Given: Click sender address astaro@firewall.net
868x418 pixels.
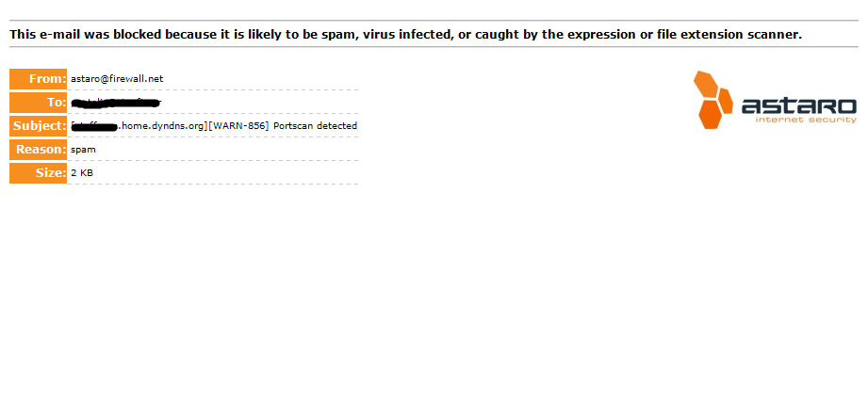Looking at the screenshot, I should [x=118, y=79].
